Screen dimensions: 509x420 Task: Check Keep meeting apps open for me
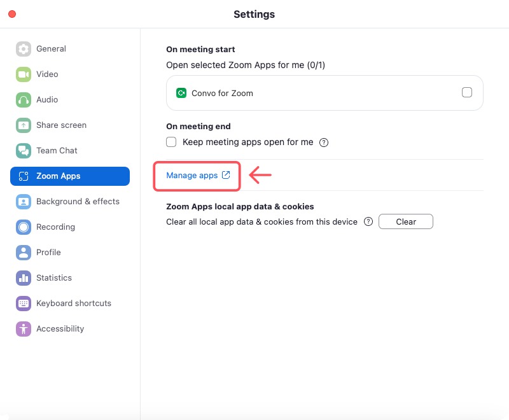[171, 142]
